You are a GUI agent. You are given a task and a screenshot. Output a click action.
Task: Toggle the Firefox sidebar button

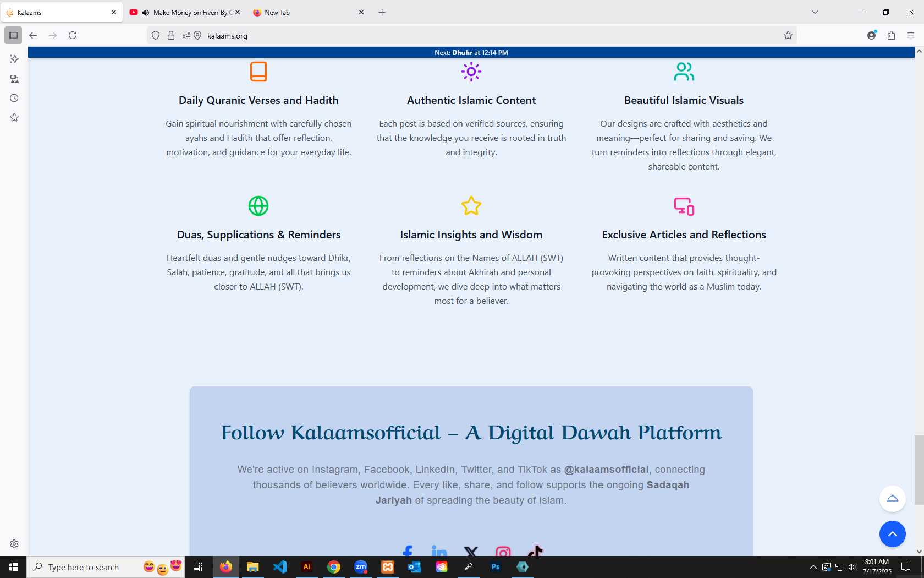[13, 35]
